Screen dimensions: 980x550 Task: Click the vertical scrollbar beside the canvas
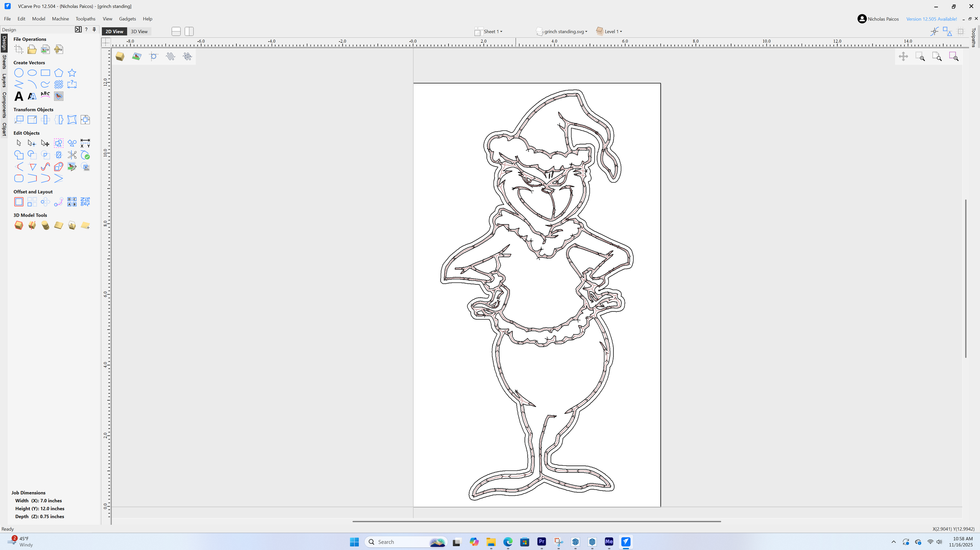click(965, 279)
